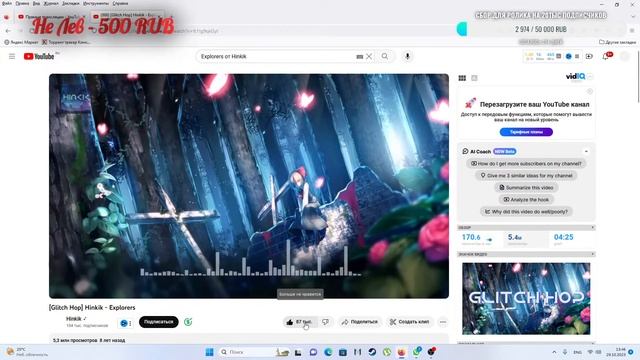Ask 'Give me 3 similar ideas for my channel'
Screen dimensions: 640x360
click(526, 176)
